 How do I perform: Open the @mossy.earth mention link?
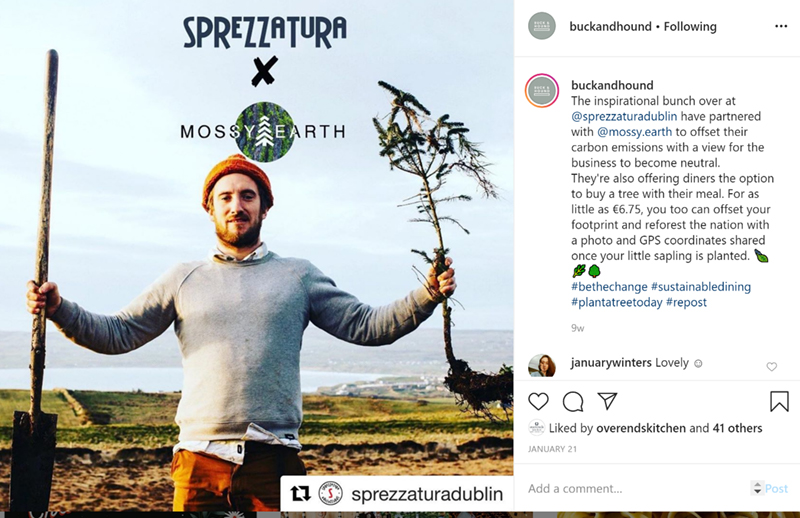[x=634, y=132]
